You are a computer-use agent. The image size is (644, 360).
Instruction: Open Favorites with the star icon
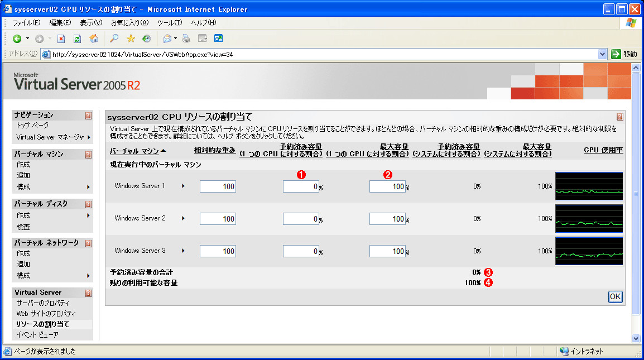pos(131,39)
